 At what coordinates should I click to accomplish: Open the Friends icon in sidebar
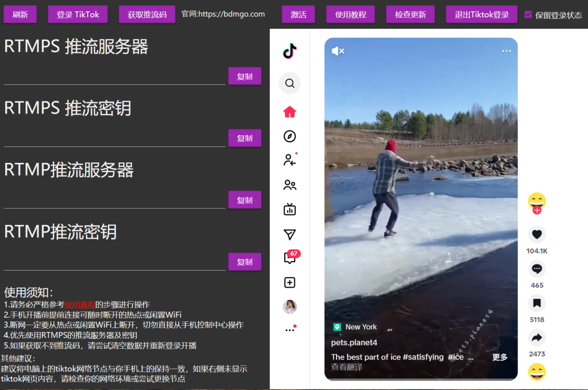click(x=289, y=185)
